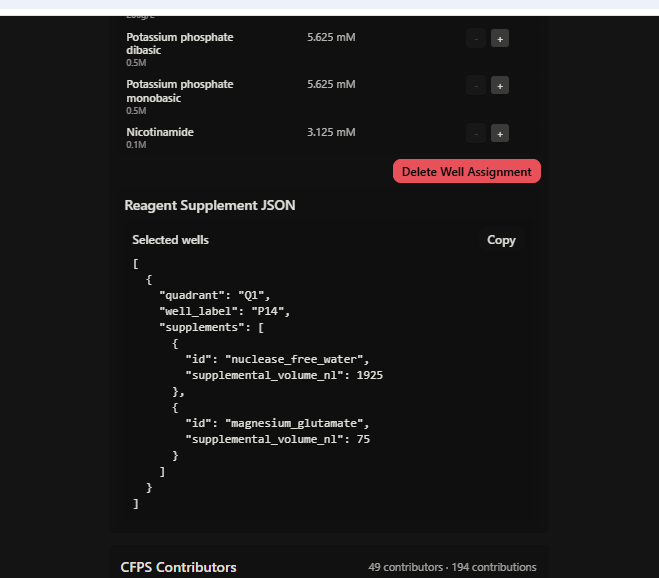Click the magnesium_glutamate id line

277,423
